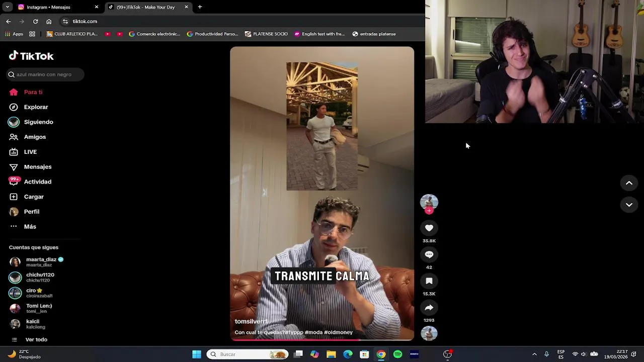Open CLUB ATLETICO PLA... bookmark
Image resolution: width=644 pixels, height=362 pixels.
pyautogui.click(x=72, y=34)
